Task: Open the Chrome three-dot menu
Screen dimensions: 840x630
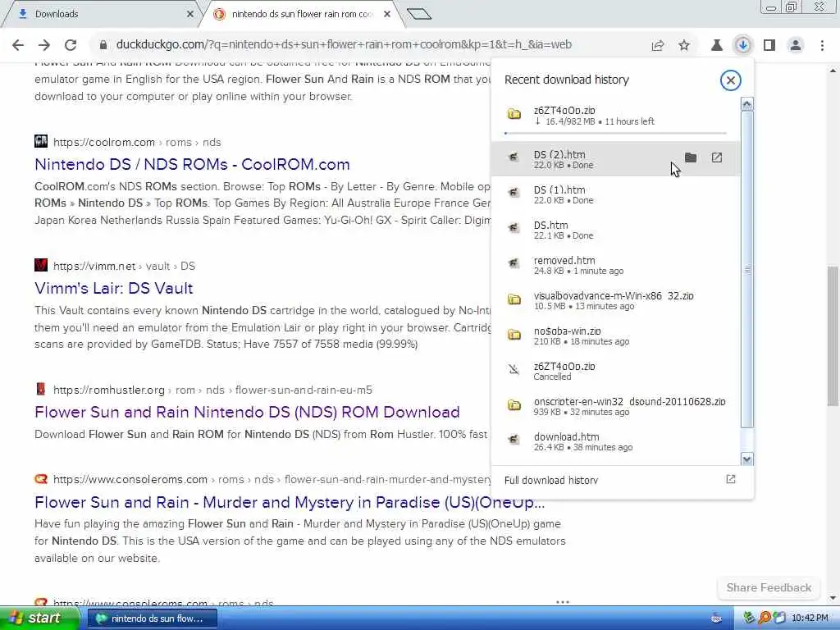Action: click(822, 45)
